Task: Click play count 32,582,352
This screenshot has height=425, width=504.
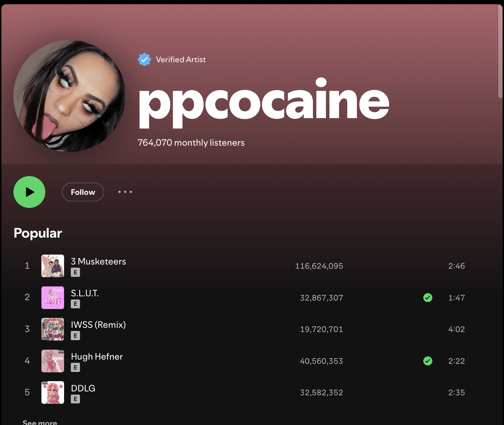Action: pos(321,392)
